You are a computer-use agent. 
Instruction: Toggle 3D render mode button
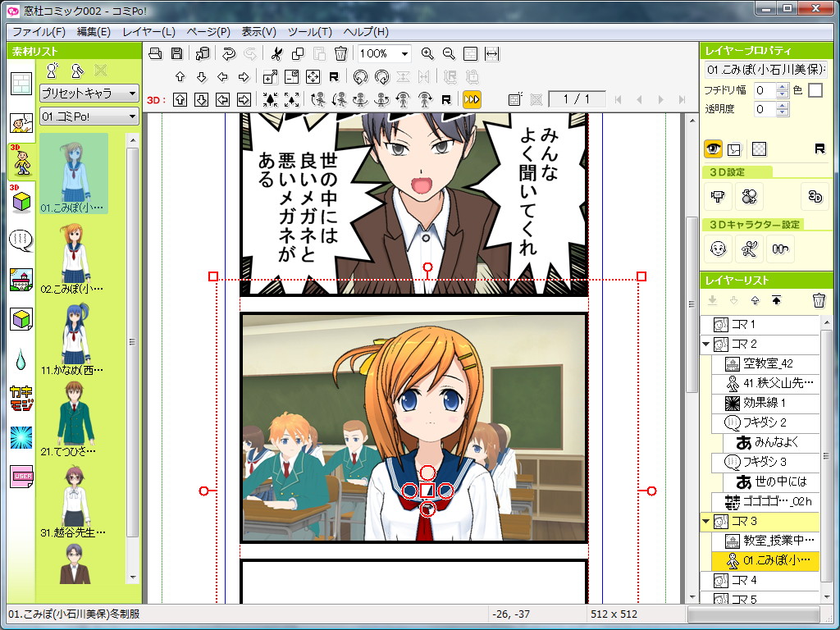tap(815, 197)
